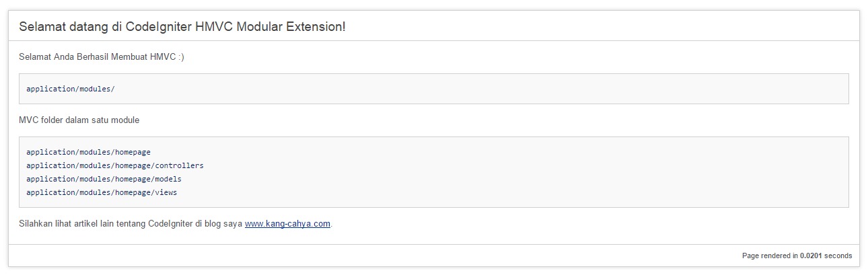Image resolution: width=868 pixels, height=275 pixels.
Task: Click the Selamat datang di CodeIgniter heading
Action: coord(182,27)
